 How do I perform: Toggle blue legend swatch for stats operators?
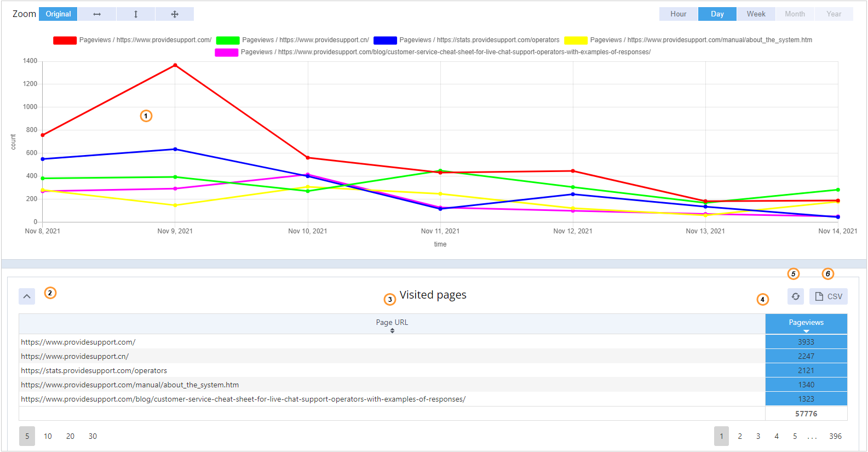pyautogui.click(x=385, y=41)
